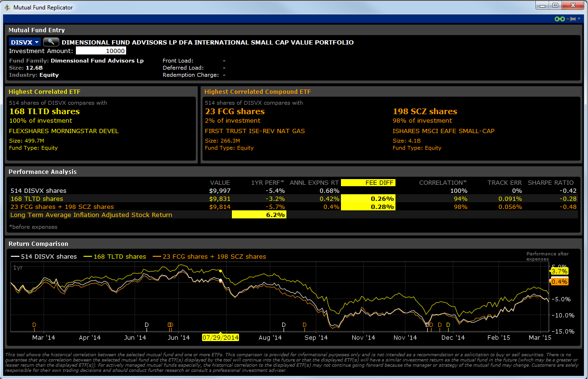Image resolution: width=588 pixels, height=379 pixels.
Task: Click the orange D dividend marker above Mar '14
Action: pos(34,325)
